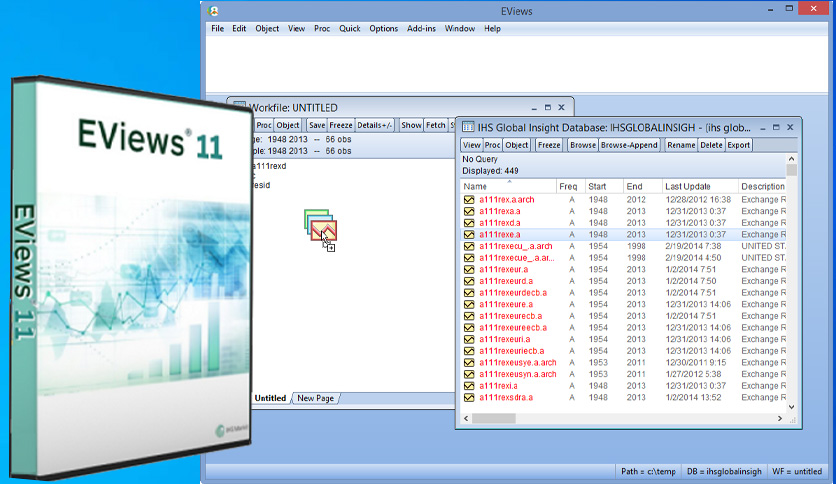Open the File menu

[x=218, y=29]
